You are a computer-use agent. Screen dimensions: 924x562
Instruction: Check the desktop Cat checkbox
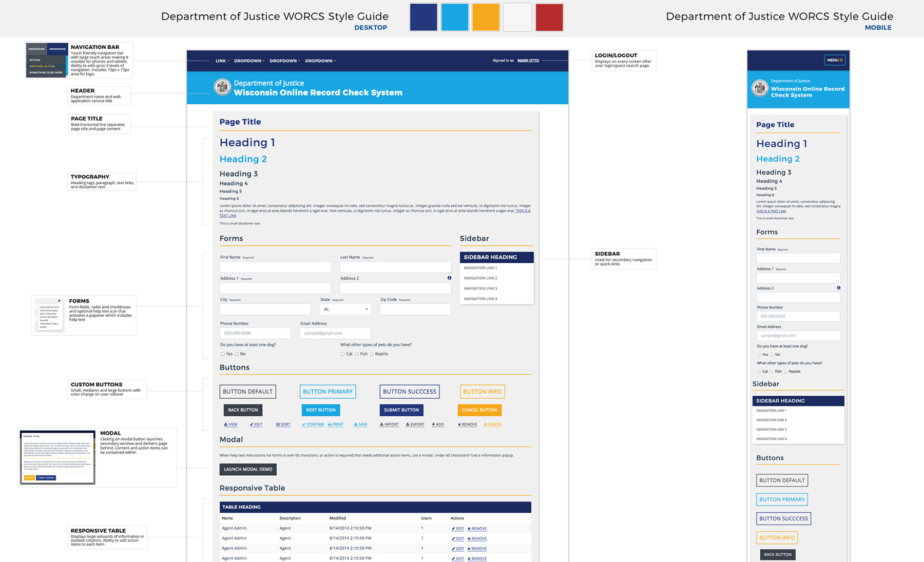(x=342, y=354)
